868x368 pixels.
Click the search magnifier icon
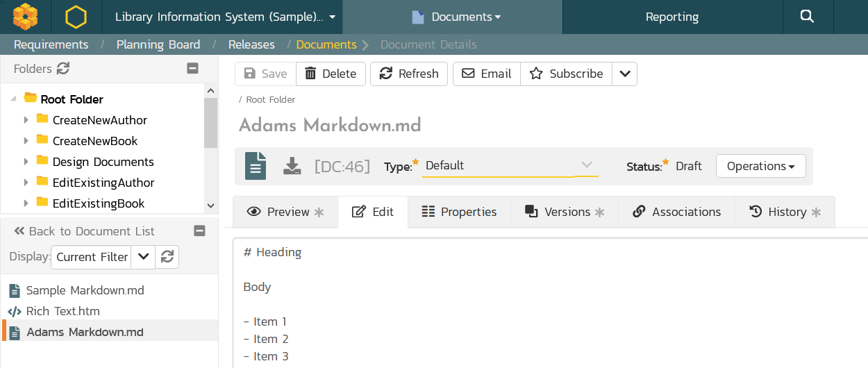(807, 17)
